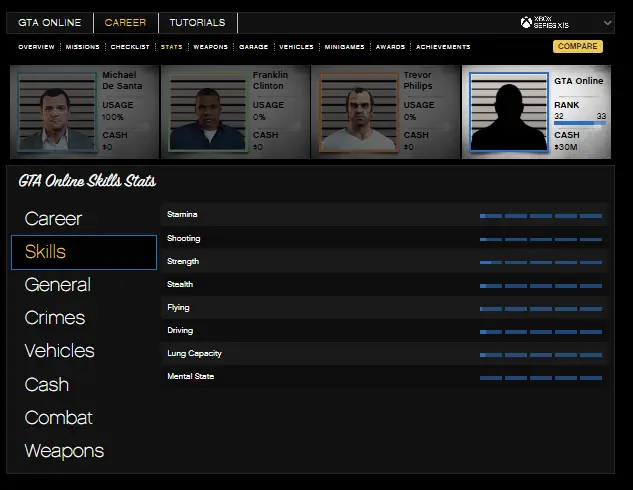Open the TUTORIALS tab
The width and height of the screenshot is (633, 490).
pos(197,22)
